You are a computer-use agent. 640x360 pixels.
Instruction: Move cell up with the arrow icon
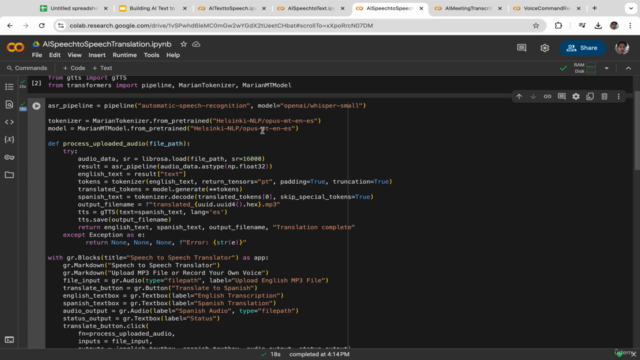[519, 97]
